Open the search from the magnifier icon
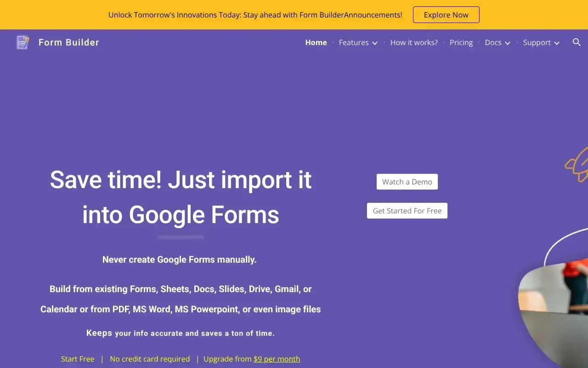Screen dimensions: 588x368 tap(577, 42)
